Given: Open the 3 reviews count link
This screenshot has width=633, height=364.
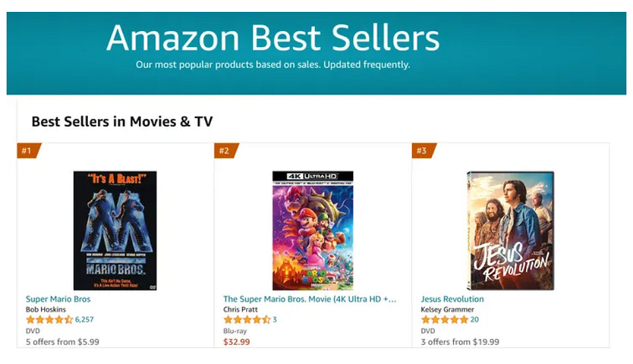Looking at the screenshot, I should coord(274,320).
